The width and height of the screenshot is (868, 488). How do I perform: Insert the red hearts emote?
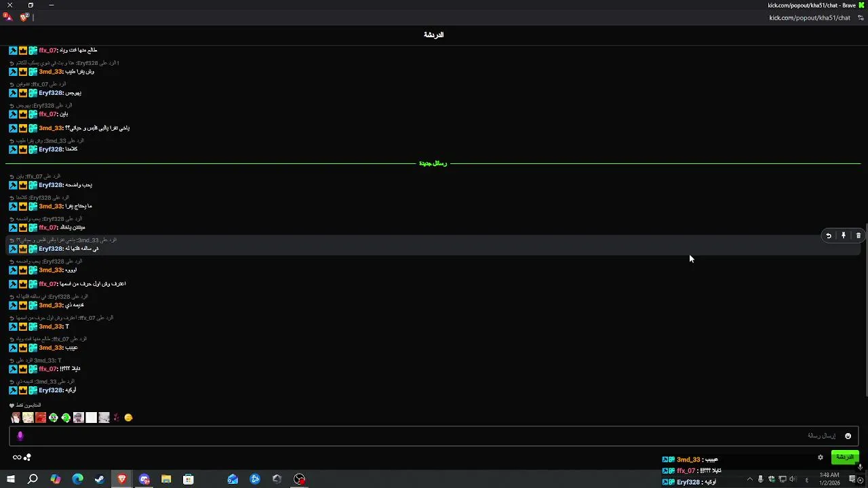pyautogui.click(x=116, y=418)
